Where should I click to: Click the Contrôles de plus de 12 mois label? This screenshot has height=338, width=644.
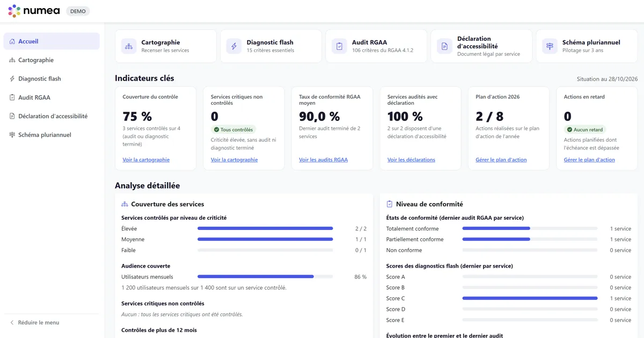click(159, 330)
